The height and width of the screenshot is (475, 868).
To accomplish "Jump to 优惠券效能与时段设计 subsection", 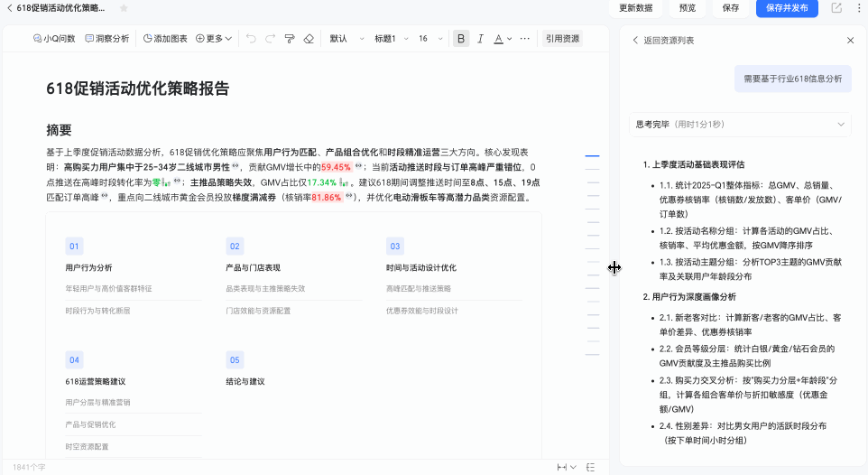I will coord(422,311).
